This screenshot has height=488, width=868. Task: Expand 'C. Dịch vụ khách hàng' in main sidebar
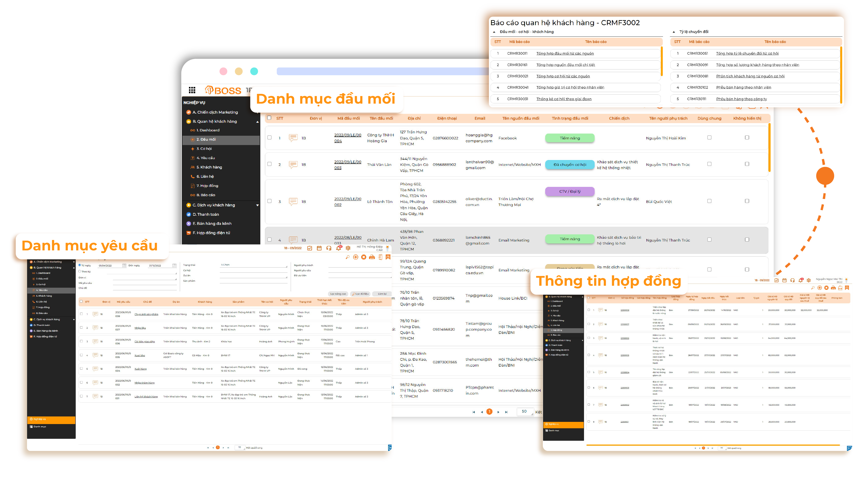(x=258, y=205)
